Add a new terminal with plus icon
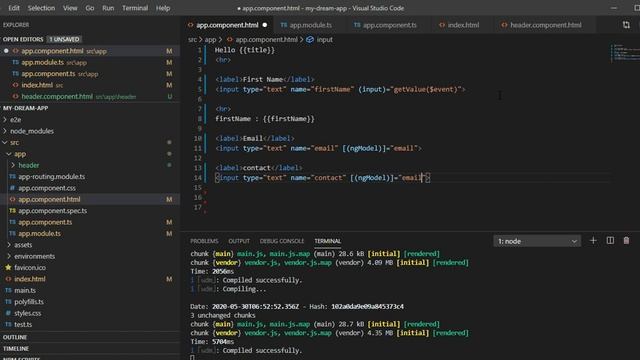 click(593, 241)
